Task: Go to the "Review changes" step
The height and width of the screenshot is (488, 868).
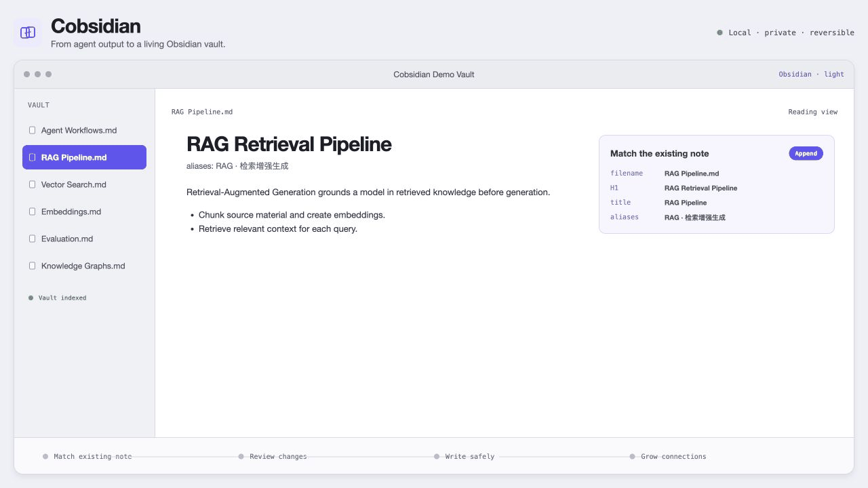Action: (273, 457)
